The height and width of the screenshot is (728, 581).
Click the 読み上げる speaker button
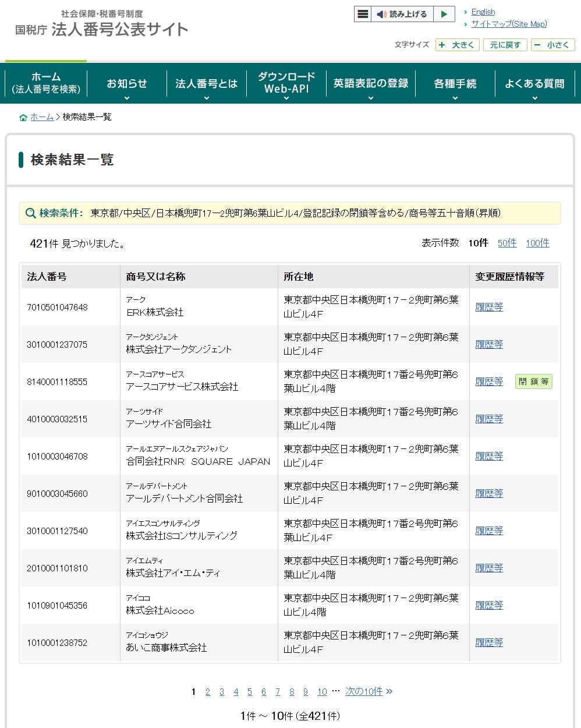click(x=402, y=15)
